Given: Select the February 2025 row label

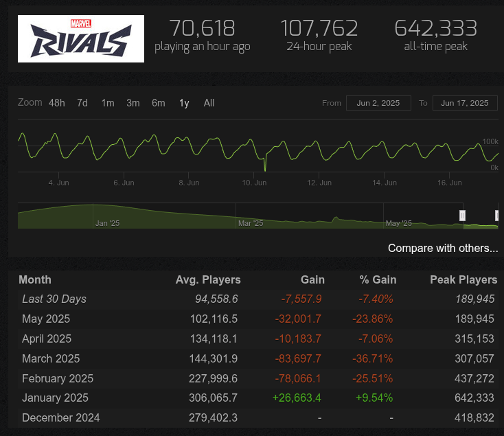Looking at the screenshot, I should point(58,378).
